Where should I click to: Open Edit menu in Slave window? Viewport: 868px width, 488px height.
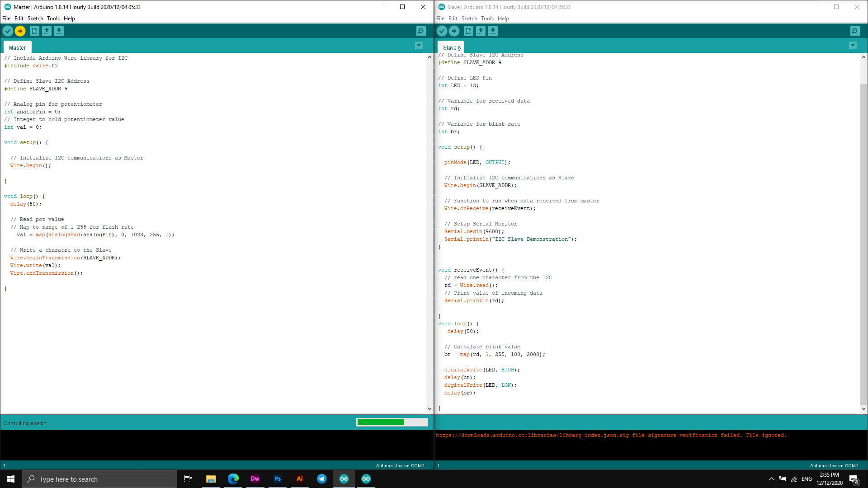tap(453, 19)
